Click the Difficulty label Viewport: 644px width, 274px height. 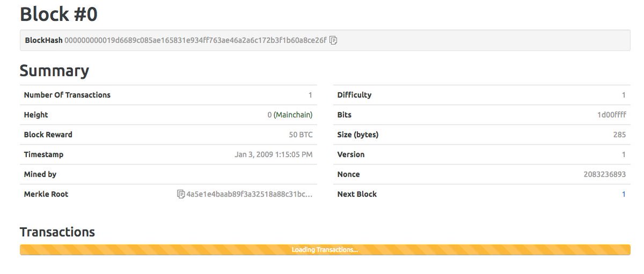(354, 95)
